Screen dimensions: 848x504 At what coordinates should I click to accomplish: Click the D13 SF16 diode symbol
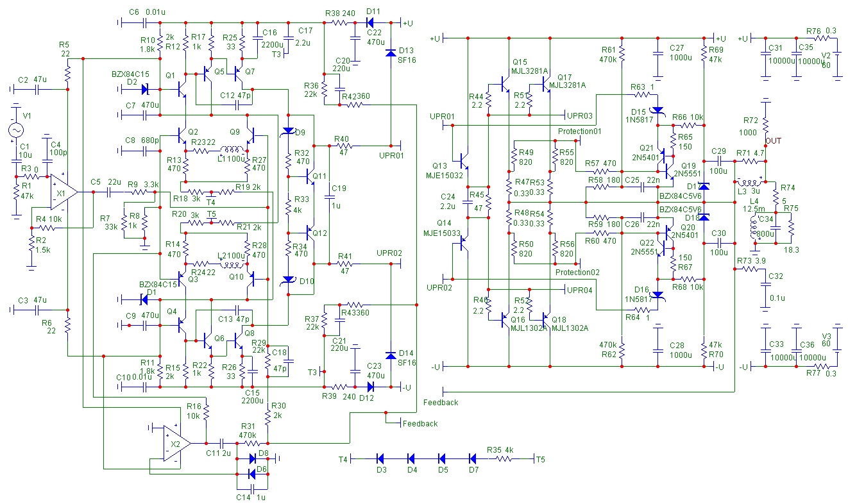pos(390,53)
